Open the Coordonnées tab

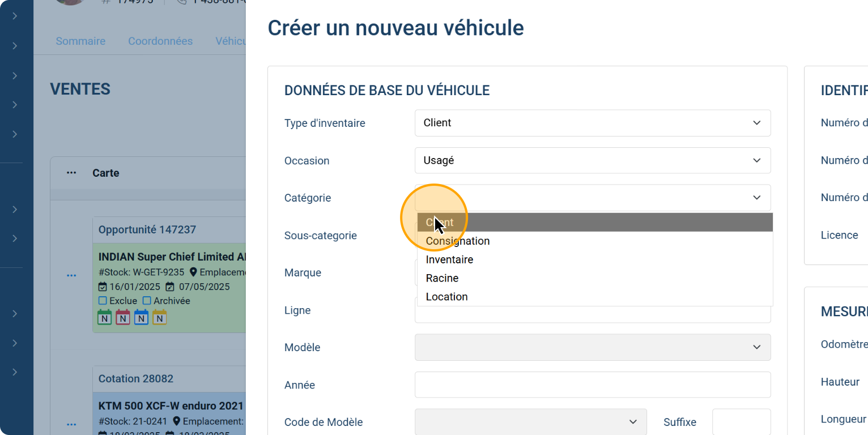click(x=160, y=41)
